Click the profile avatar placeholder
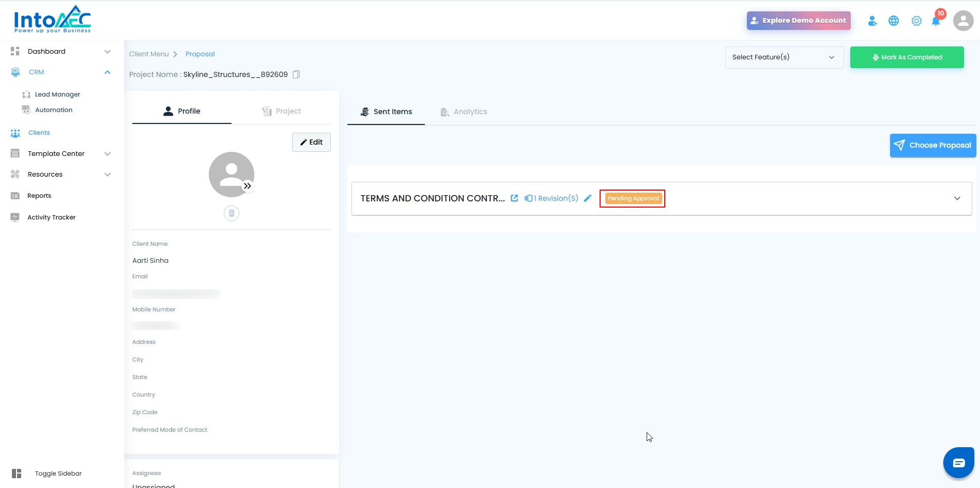980x488 pixels. point(232,175)
